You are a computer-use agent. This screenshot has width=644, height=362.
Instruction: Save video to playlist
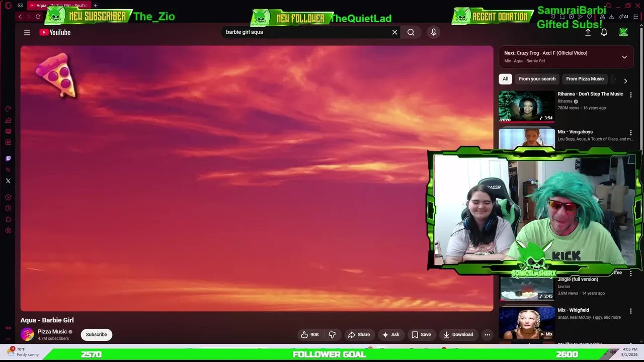tap(421, 334)
